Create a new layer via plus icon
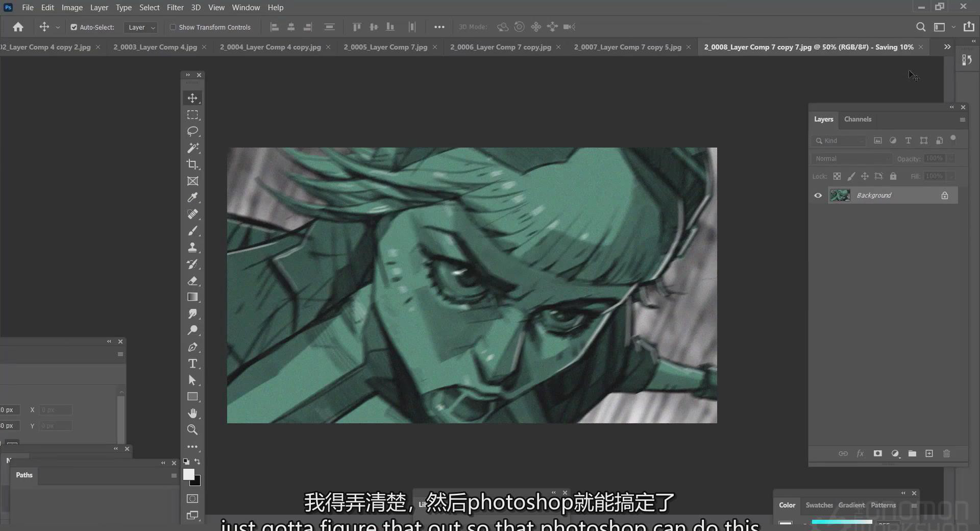Viewport: 980px width, 531px height. point(929,453)
